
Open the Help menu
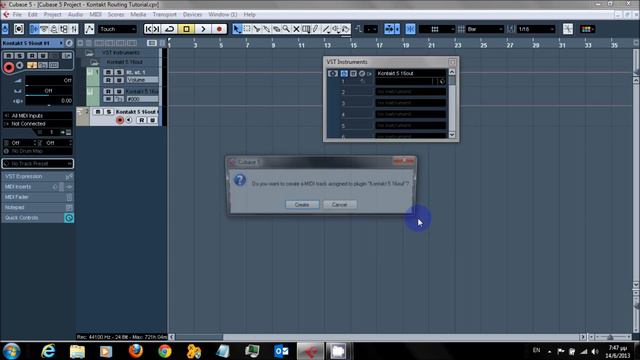pos(249,14)
